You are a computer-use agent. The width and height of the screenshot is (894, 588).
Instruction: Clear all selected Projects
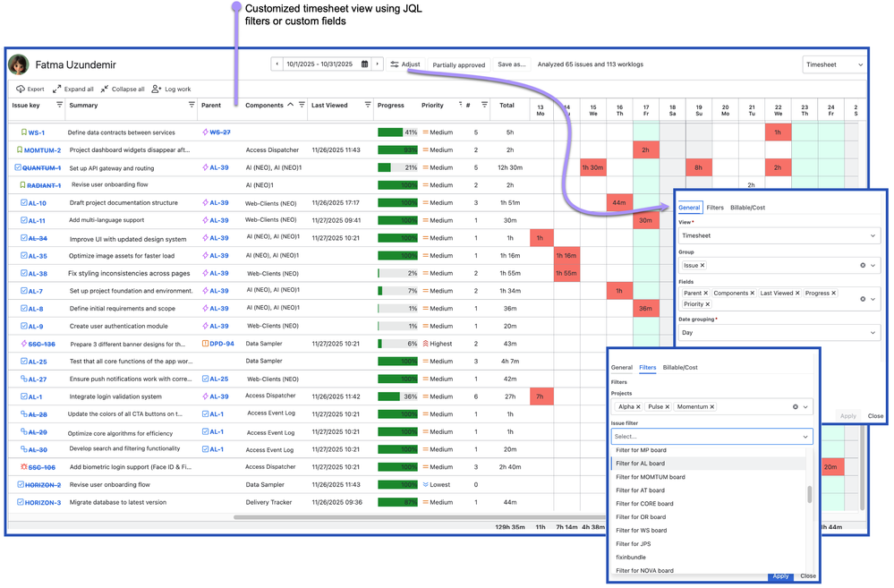796,407
